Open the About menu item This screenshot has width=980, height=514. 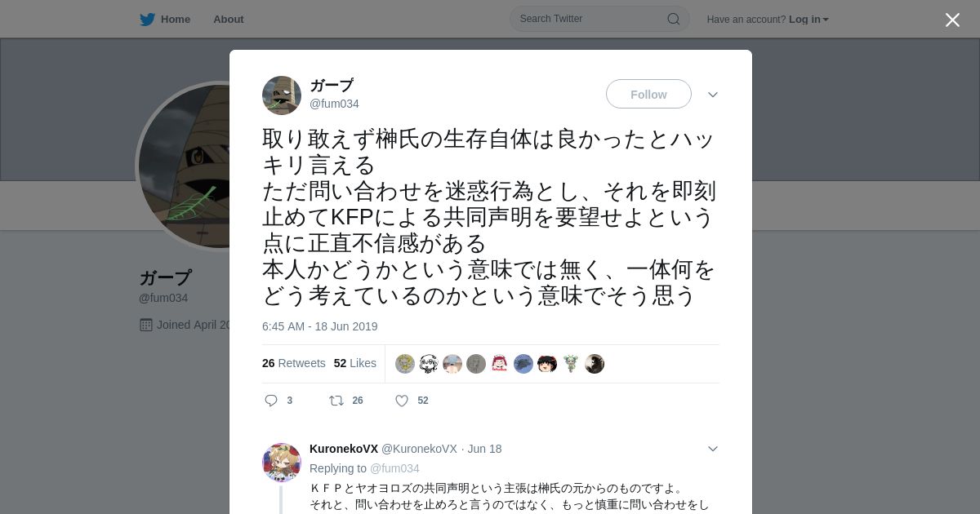(229, 20)
